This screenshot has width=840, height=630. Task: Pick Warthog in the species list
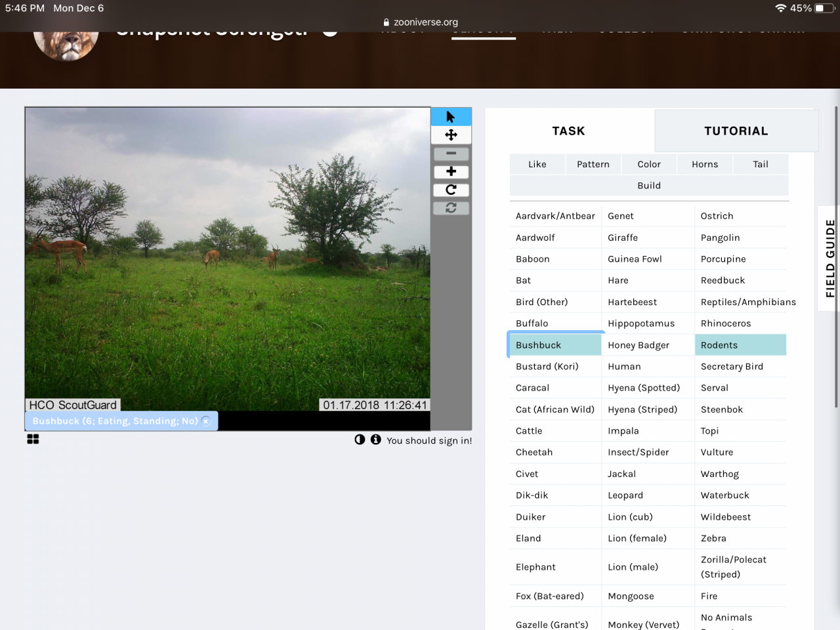pyautogui.click(x=740, y=474)
